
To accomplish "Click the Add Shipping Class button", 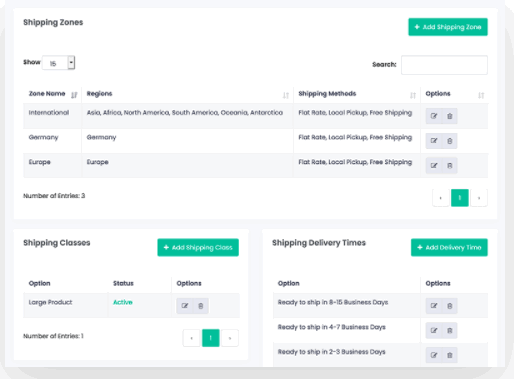I will click(x=198, y=247).
